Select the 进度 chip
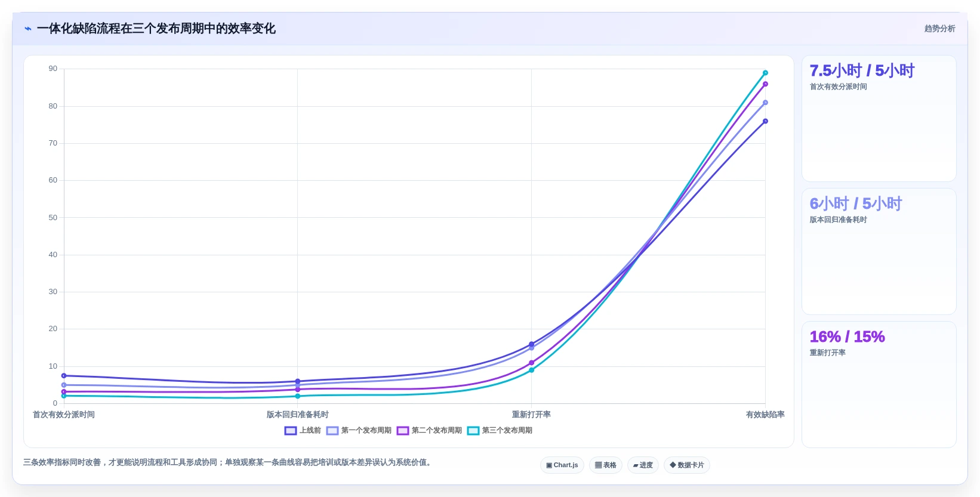 (x=643, y=465)
